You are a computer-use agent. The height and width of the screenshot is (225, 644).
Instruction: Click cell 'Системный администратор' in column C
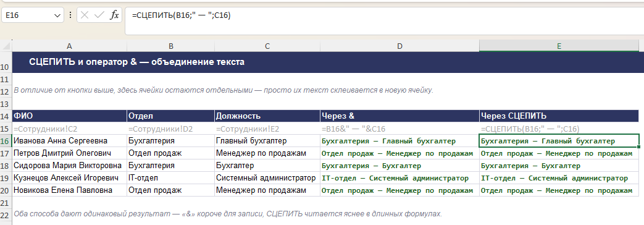point(267,178)
